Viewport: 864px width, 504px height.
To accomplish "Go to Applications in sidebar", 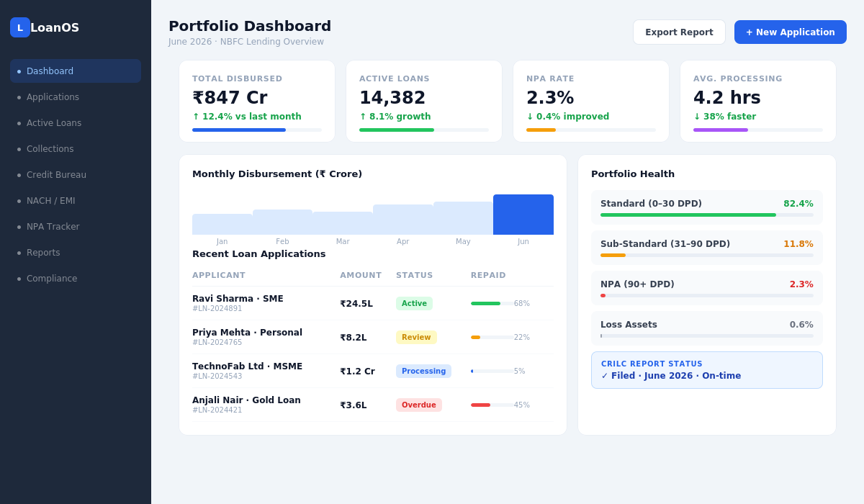I will coord(76,97).
